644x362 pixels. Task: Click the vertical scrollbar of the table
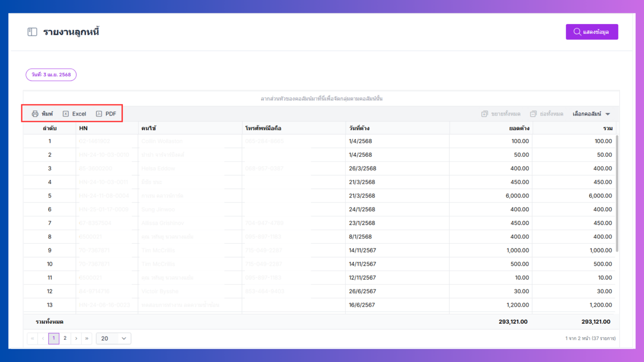617,193
